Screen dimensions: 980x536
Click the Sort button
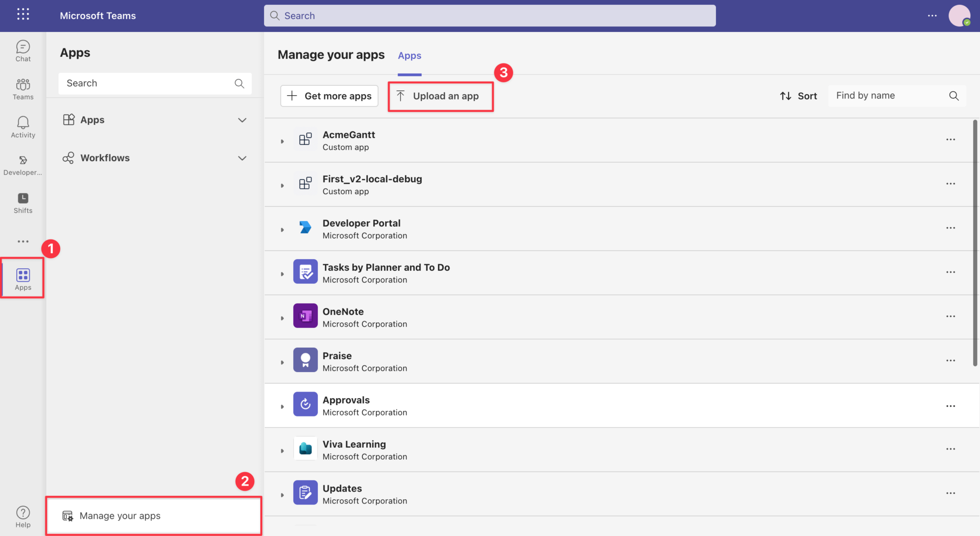click(798, 96)
